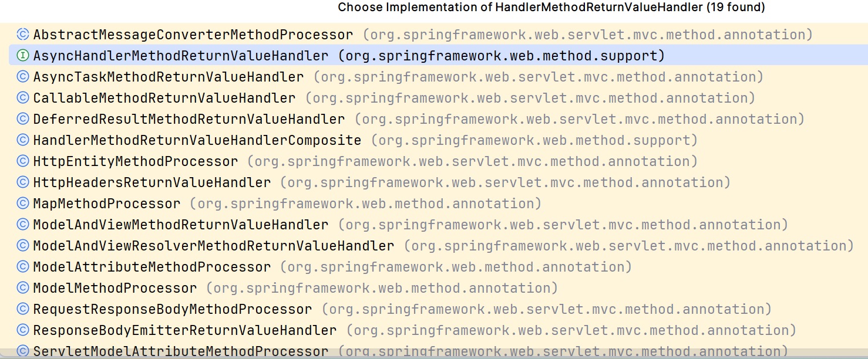The image size is (868, 359).
Task: Click the class icon next to AsyncTaskMethodReturnValueHandler
Action: click(23, 77)
